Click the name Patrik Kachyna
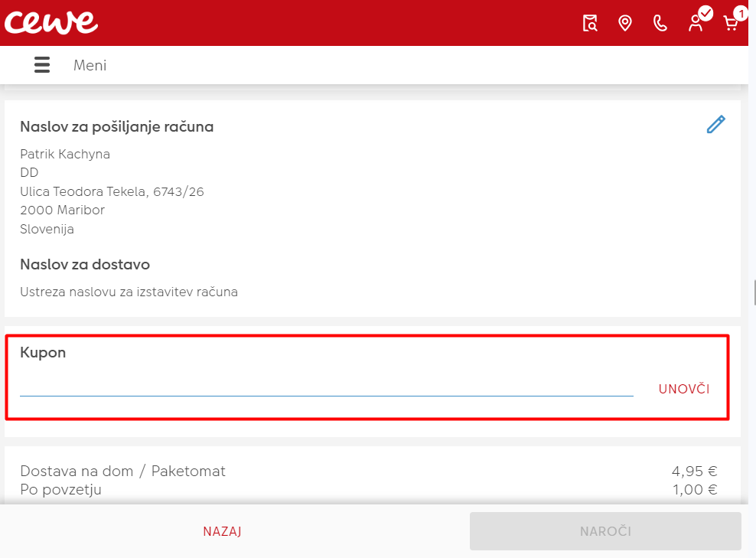This screenshot has width=756, height=558. coord(65,155)
